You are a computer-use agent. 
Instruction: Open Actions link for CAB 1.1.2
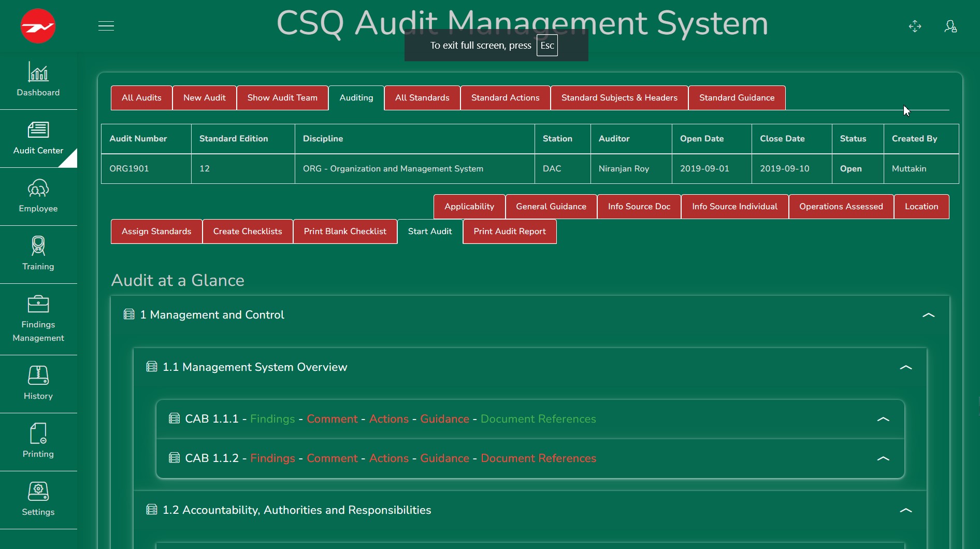(x=389, y=458)
